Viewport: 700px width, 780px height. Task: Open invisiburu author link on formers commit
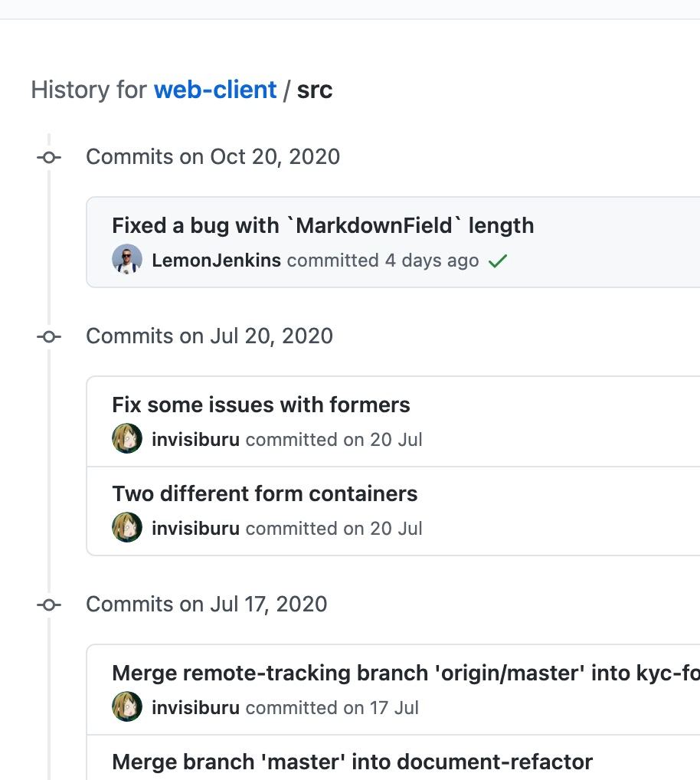pos(195,439)
